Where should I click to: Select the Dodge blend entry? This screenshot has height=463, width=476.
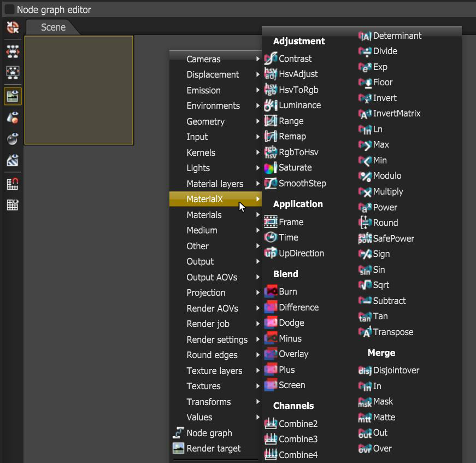[x=284, y=323]
